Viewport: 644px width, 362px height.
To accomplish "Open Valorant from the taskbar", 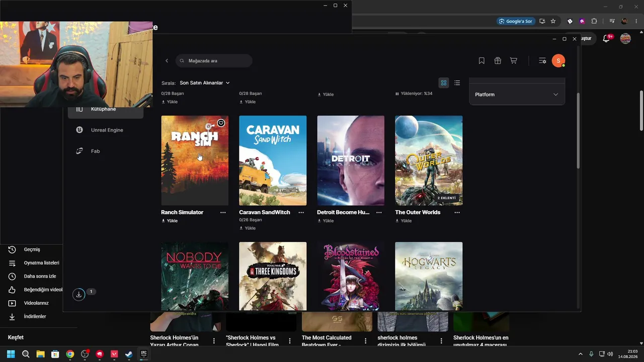I will [x=114, y=354].
